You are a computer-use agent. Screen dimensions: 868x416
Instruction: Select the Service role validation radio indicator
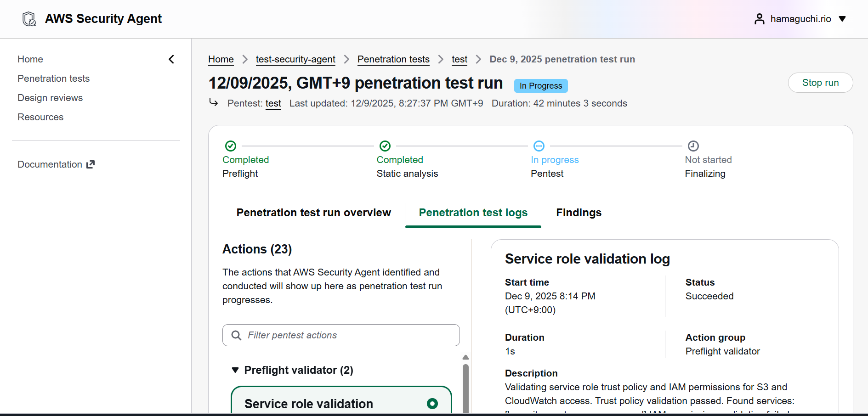tap(432, 404)
